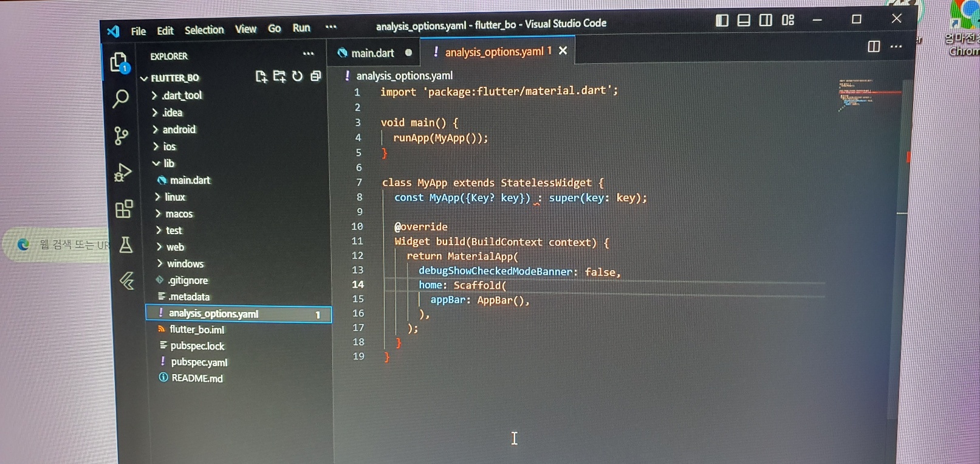Expand the web folder
Screen dimensions: 980x464
pos(175,247)
